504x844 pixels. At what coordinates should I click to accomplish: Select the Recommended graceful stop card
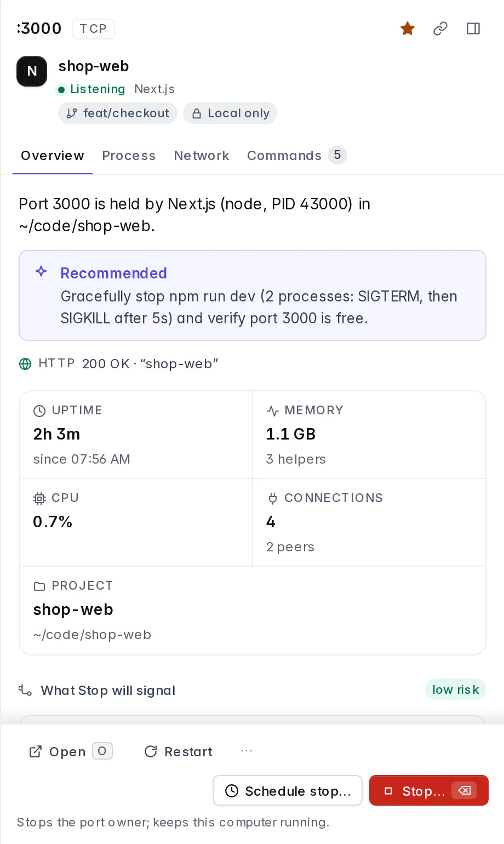click(x=253, y=295)
